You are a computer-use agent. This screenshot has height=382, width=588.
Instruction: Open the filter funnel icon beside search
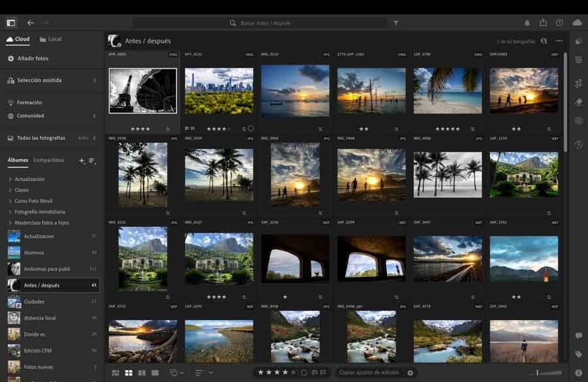pyautogui.click(x=396, y=23)
